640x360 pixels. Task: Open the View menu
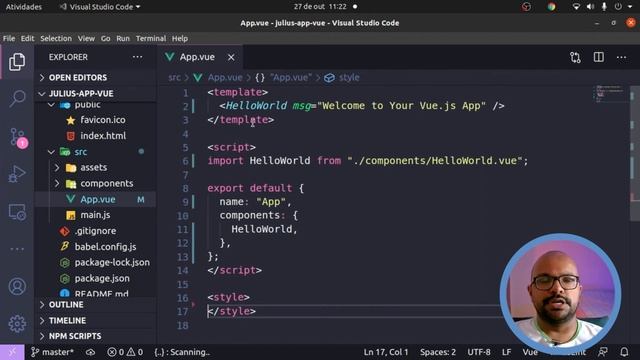point(86,38)
